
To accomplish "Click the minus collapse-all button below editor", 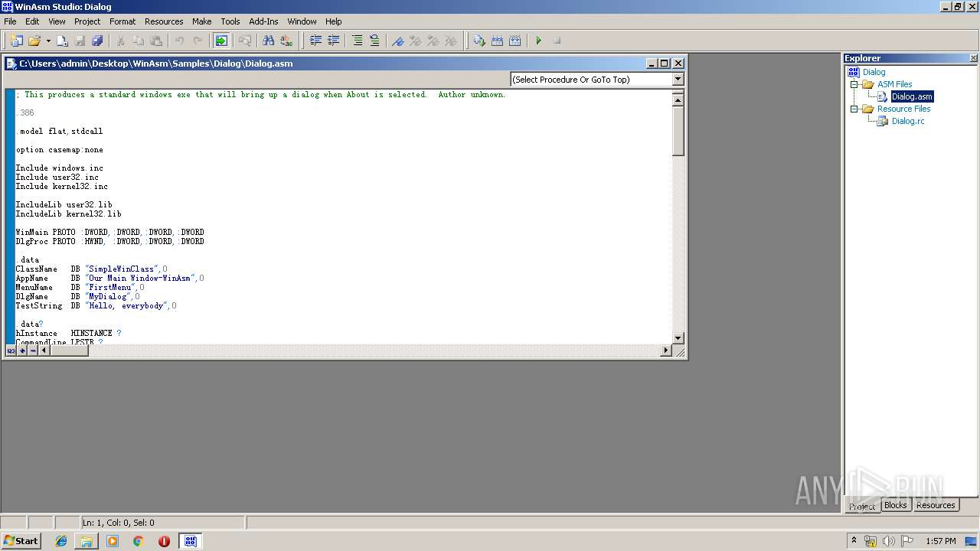I will (33, 350).
